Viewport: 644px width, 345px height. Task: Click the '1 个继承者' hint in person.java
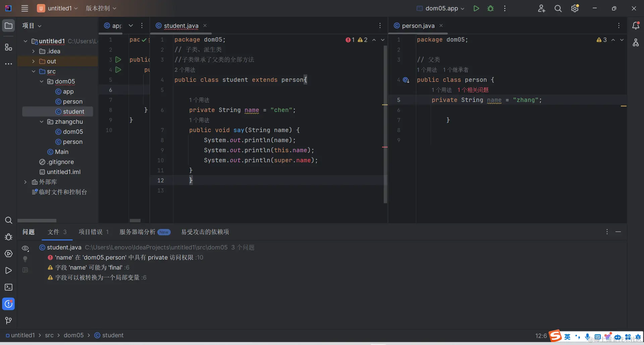pos(455,70)
